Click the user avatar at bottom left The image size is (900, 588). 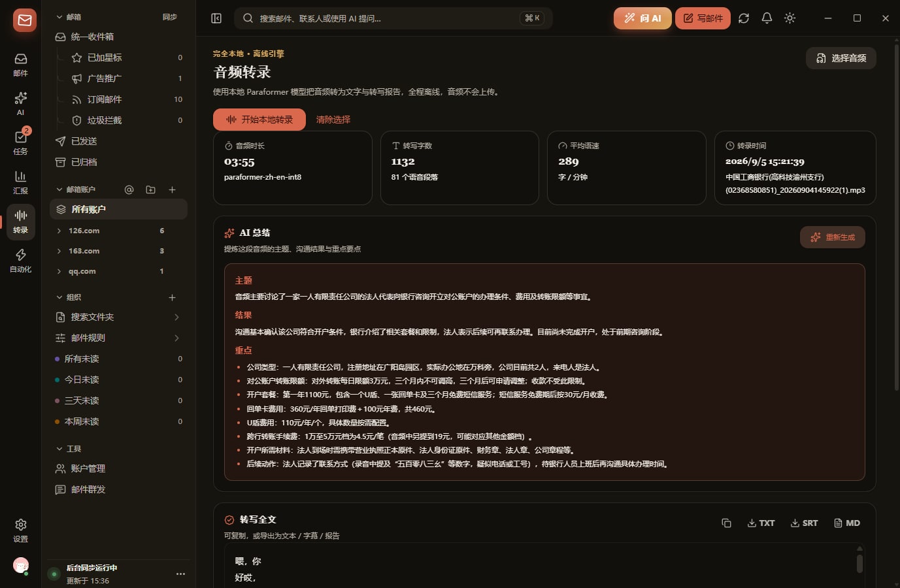click(x=21, y=565)
